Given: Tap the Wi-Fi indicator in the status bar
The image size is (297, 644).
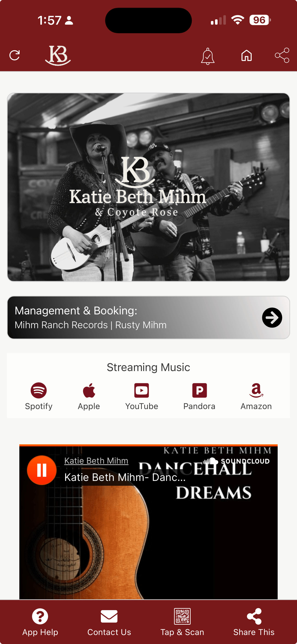Looking at the screenshot, I should [238, 20].
